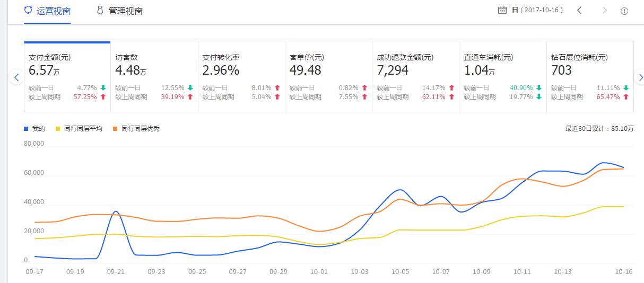The height and width of the screenshot is (283, 644).
Task: Click the 运营视窗 tab icon
Action: 28,10
